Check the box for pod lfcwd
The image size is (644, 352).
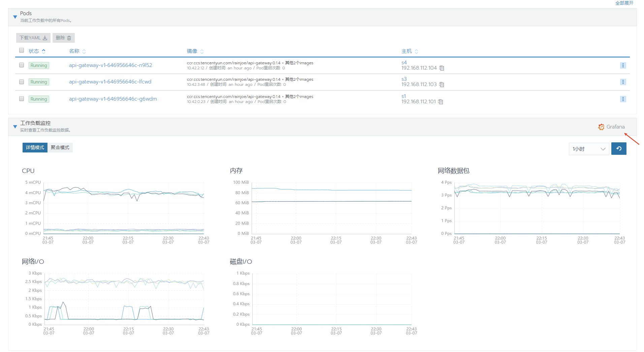pos(22,82)
